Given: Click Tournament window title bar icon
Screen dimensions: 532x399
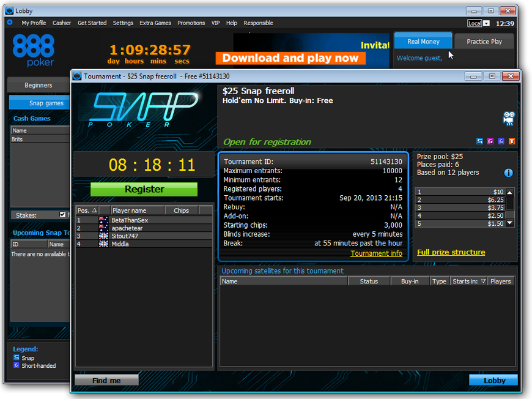Looking at the screenshot, I should click(x=77, y=76).
